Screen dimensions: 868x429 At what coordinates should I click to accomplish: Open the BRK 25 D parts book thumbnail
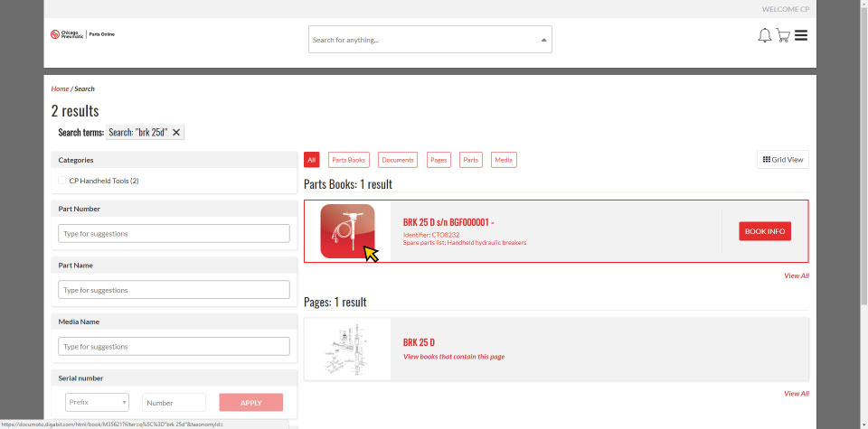coord(347,231)
